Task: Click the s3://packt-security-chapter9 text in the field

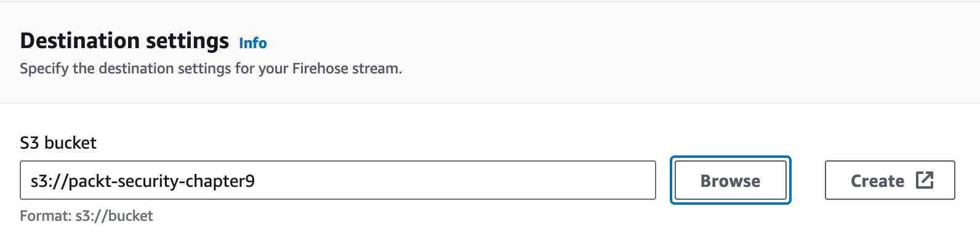Action: [x=143, y=181]
